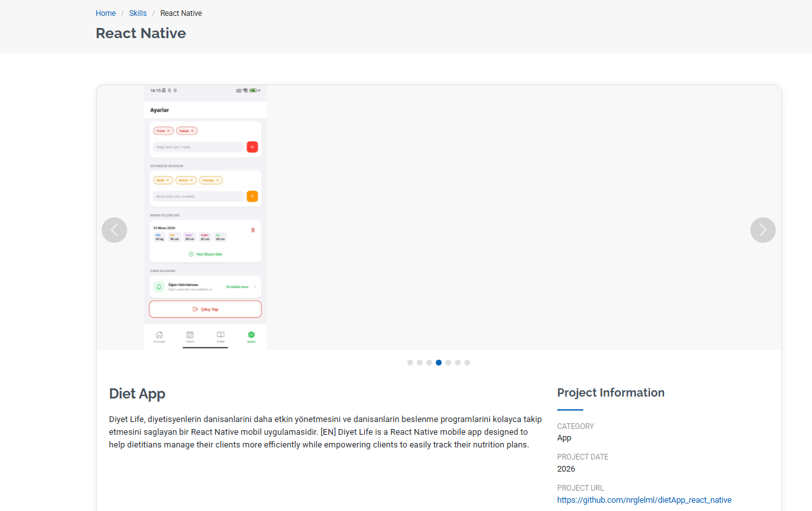Viewport: 812px width, 511px height.
Task: Click the large React Native page heading
Action: pyautogui.click(x=141, y=33)
